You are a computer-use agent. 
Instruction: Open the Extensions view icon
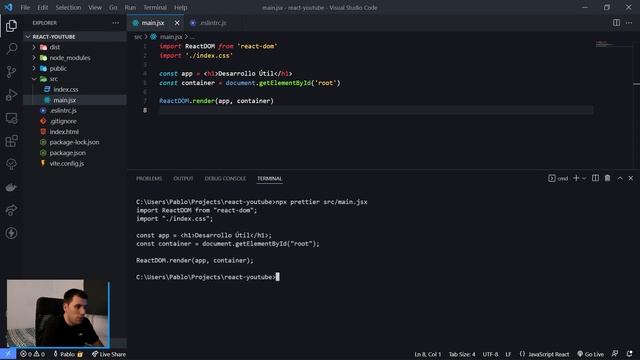point(11,141)
